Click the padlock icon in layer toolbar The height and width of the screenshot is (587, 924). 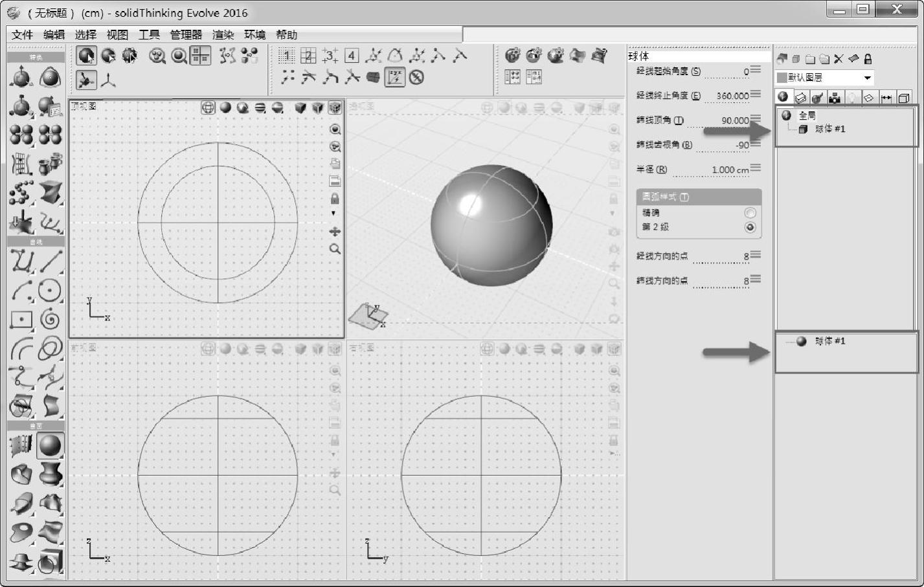[x=868, y=59]
